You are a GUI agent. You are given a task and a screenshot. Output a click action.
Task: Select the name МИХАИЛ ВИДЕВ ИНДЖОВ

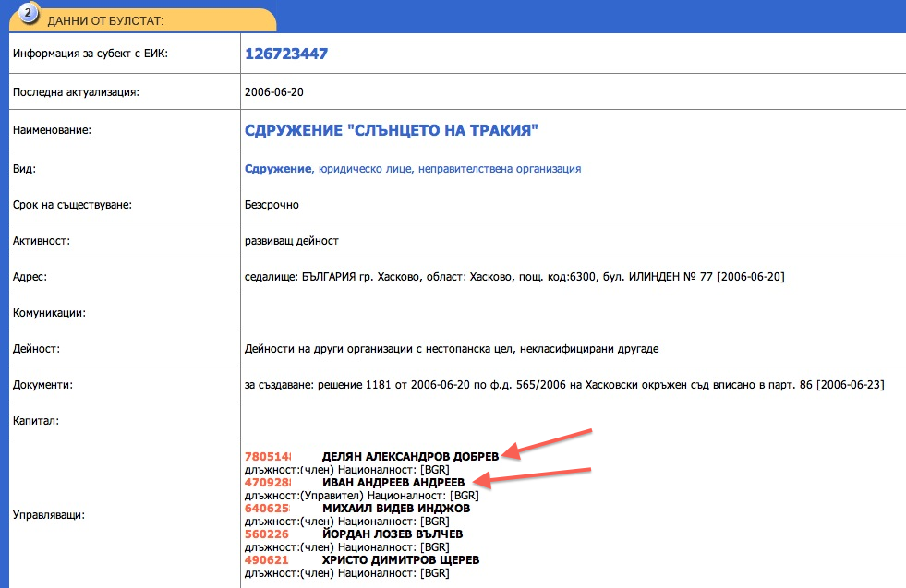point(396,508)
